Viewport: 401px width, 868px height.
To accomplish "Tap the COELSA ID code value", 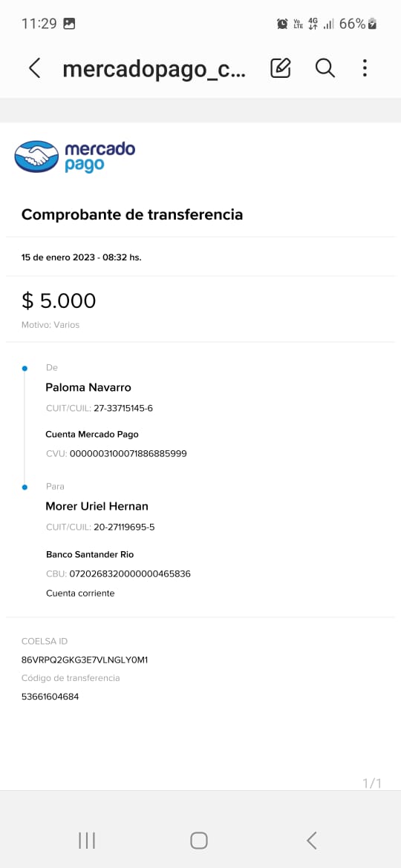I will [84, 660].
